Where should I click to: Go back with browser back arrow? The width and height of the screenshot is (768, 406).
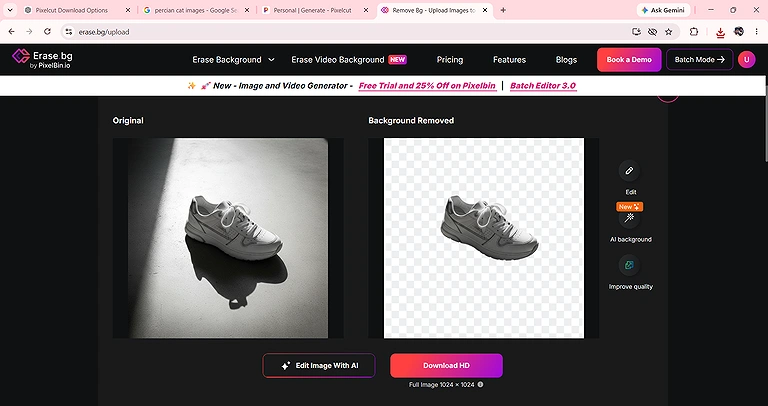pyautogui.click(x=12, y=31)
